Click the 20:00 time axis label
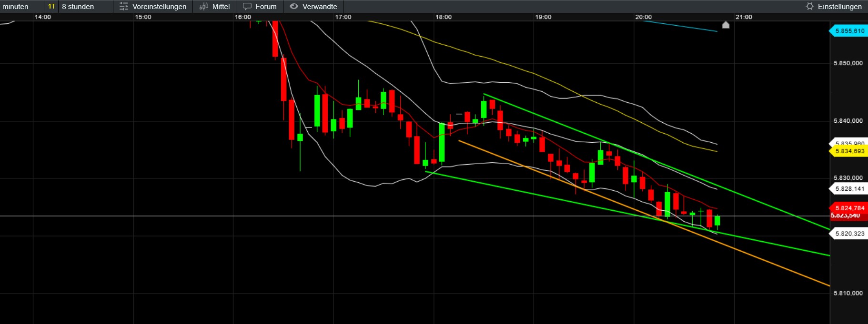This screenshot has width=868, height=324. (643, 17)
